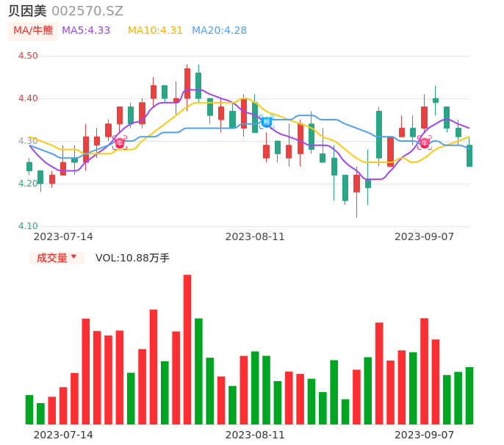Click the 2023-07-14 date label under price chart
Image resolution: width=504 pixels, height=445 pixels.
(x=63, y=236)
